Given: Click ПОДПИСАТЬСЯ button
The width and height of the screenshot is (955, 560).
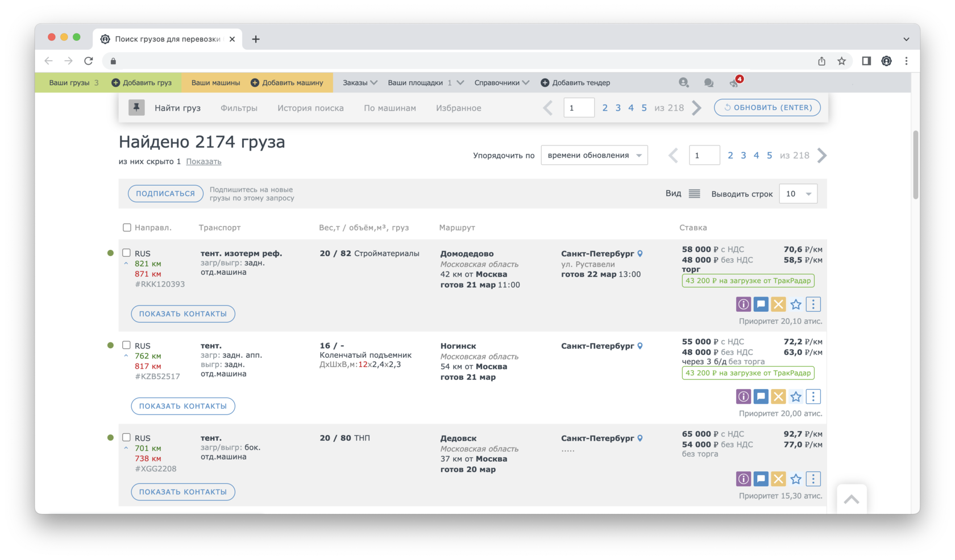Looking at the screenshot, I should [x=165, y=194].
